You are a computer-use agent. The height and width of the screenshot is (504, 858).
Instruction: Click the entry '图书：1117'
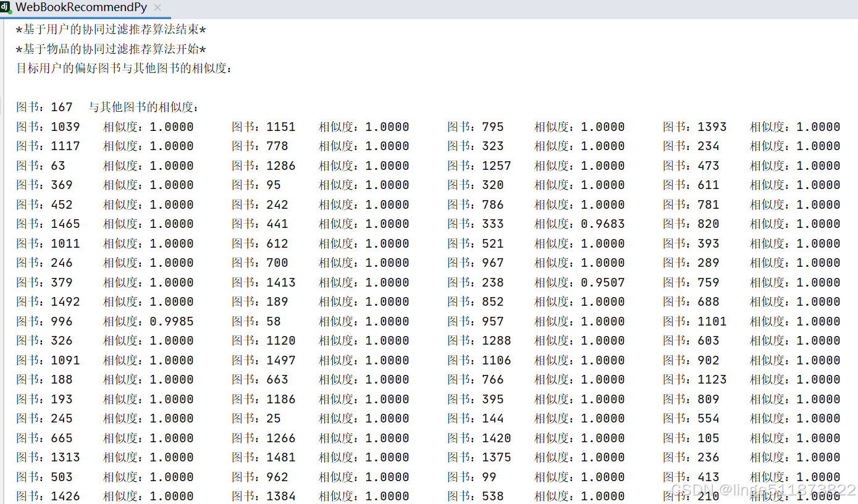[48, 146]
